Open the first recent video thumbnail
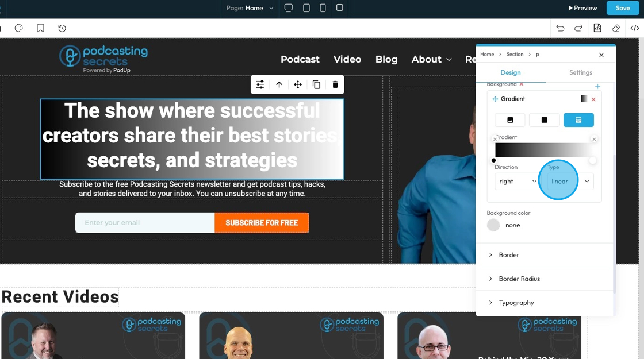Screen dimensions: 644x359 (x=93, y=335)
